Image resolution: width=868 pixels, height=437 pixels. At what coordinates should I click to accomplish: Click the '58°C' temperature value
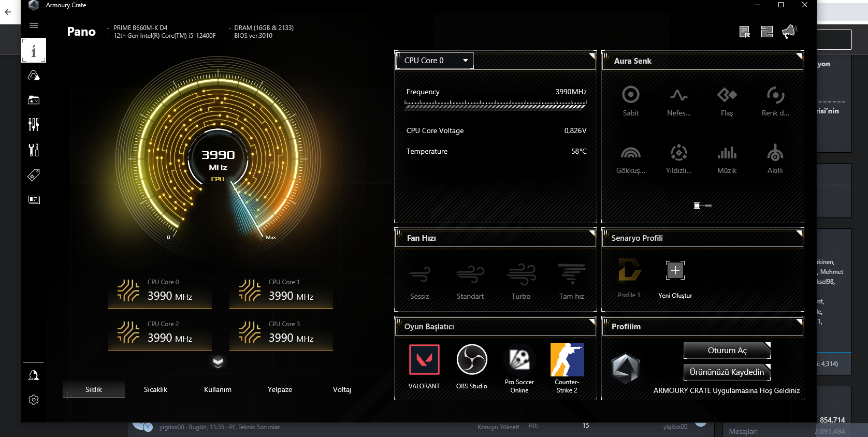click(579, 151)
